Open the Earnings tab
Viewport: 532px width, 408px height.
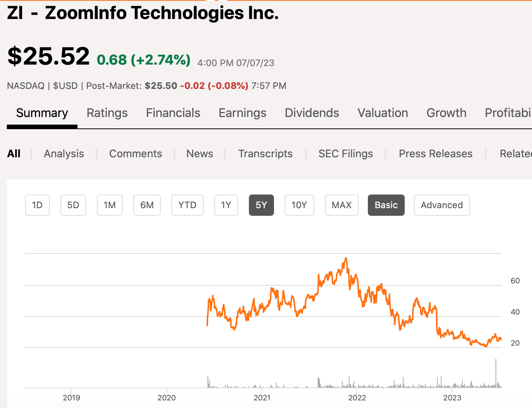pyautogui.click(x=242, y=113)
